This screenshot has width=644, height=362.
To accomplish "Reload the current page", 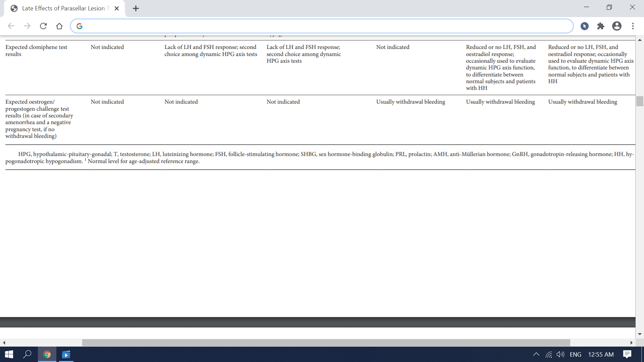I will tap(43, 26).
